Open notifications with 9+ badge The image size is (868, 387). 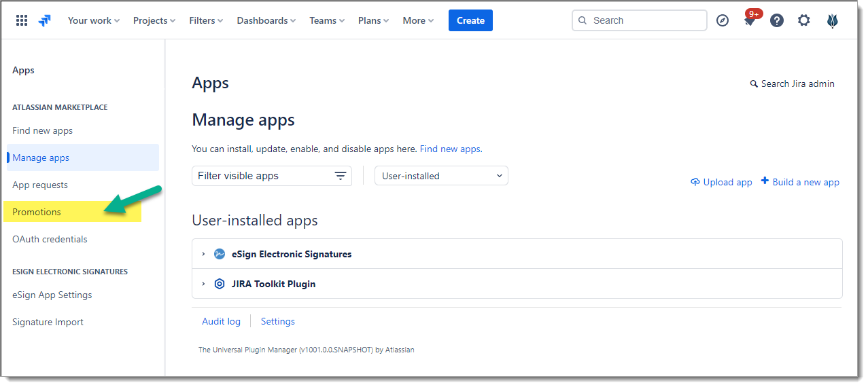click(750, 20)
